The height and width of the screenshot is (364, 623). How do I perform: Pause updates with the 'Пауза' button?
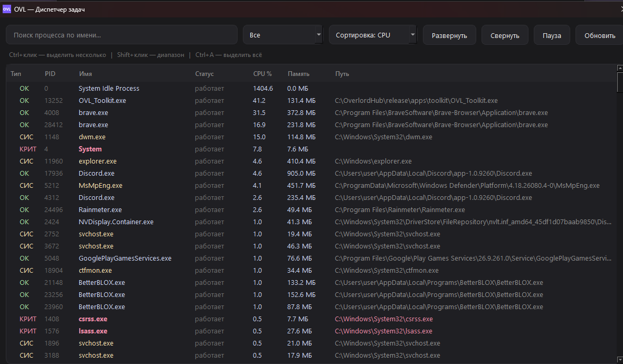point(552,35)
